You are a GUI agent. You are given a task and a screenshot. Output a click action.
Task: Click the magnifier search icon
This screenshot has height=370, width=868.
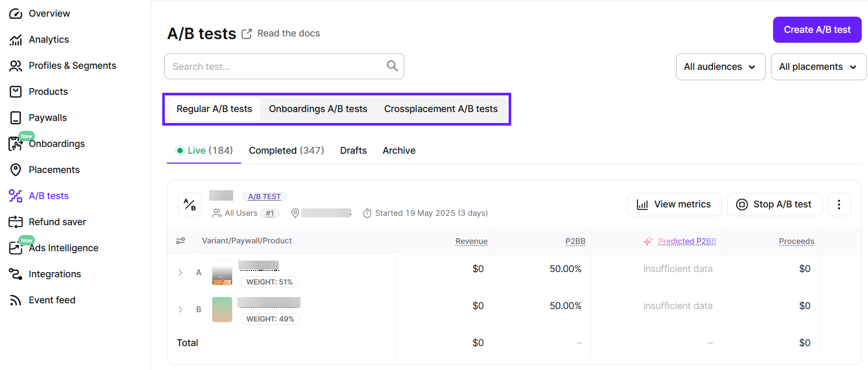point(392,66)
